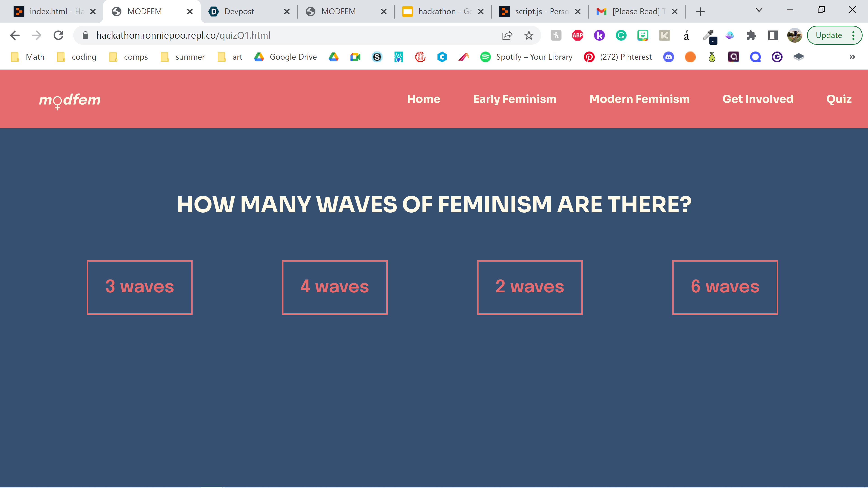Screen dimensions: 868x488
Task: Open the Discord bookmark icon
Action: tap(669, 57)
